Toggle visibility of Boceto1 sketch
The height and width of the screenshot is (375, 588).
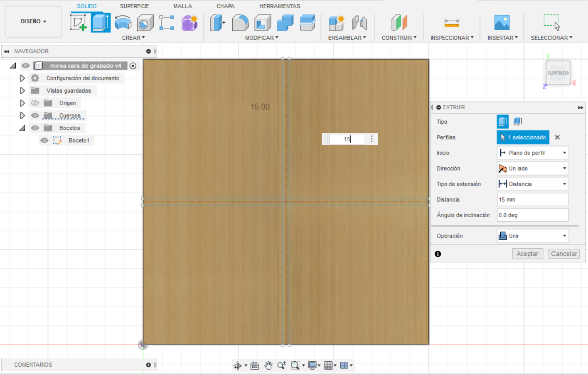(x=44, y=140)
